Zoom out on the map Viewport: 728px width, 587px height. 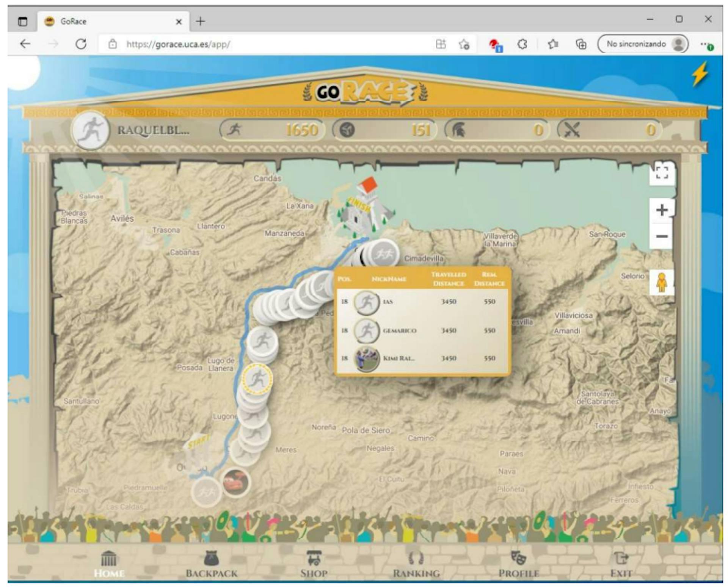(662, 236)
